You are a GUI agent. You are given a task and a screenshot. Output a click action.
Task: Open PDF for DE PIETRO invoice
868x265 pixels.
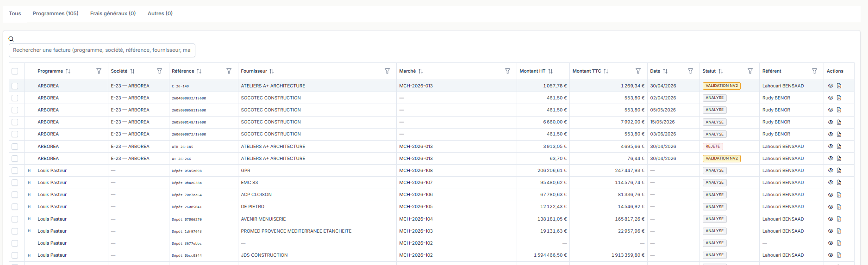(x=839, y=207)
